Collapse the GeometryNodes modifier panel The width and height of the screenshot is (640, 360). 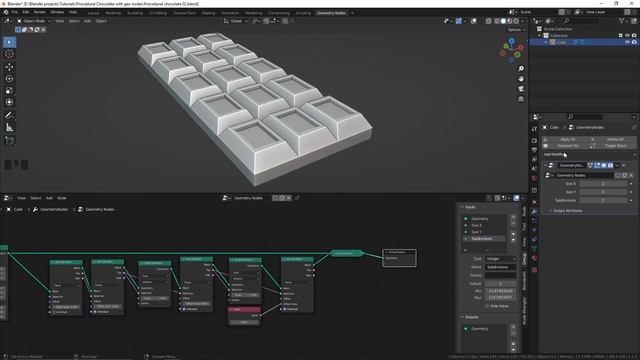click(545, 165)
